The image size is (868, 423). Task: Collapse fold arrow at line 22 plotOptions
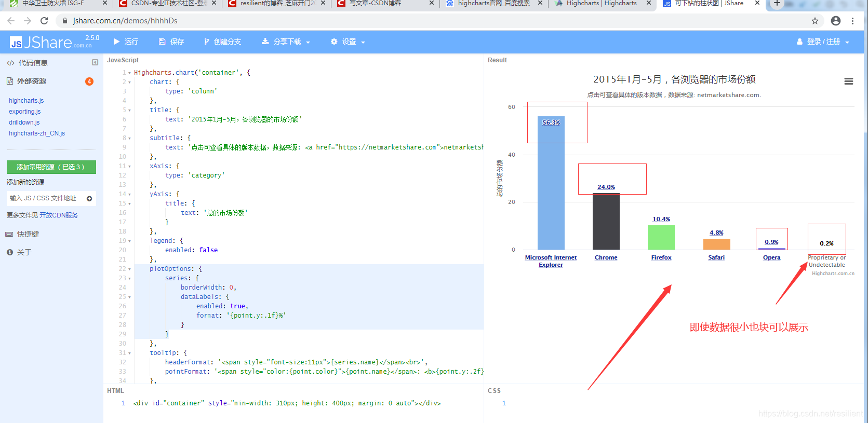129,269
